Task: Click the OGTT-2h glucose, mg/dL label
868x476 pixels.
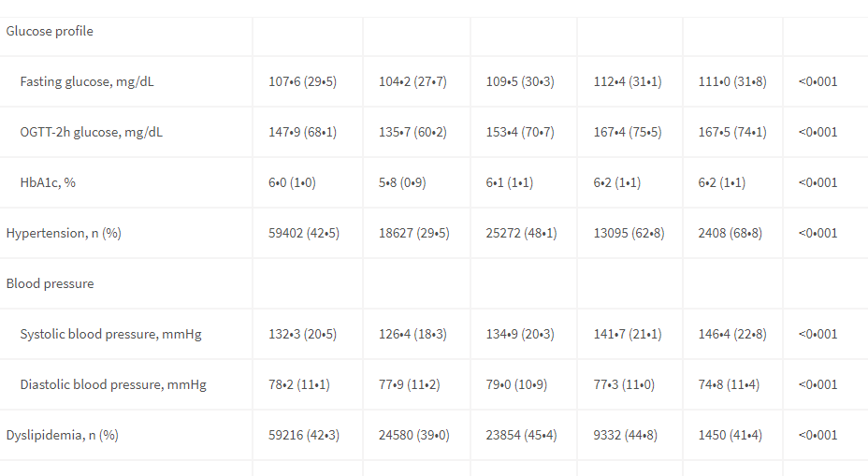Action: (92, 132)
